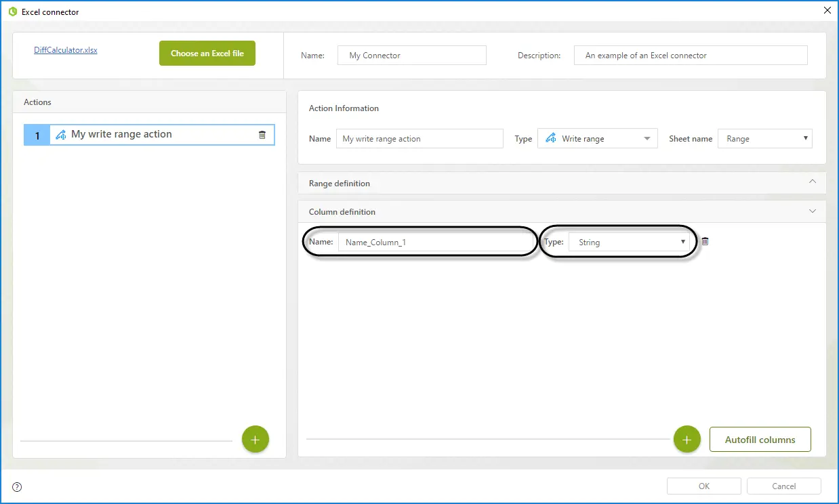Image resolution: width=839 pixels, height=504 pixels.
Task: Edit the connector Name field
Action: pos(412,56)
